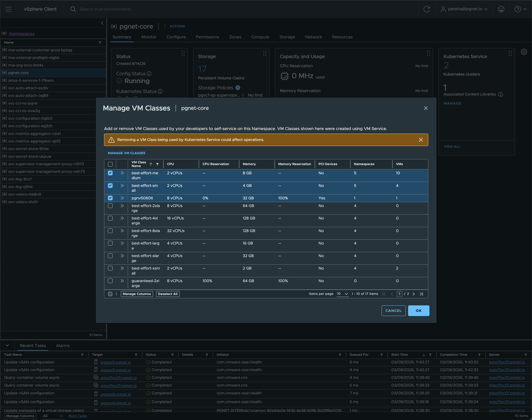Image resolution: width=532 pixels, height=420 pixels.
Task: Filter the VM Class Name column
Action: point(158,164)
